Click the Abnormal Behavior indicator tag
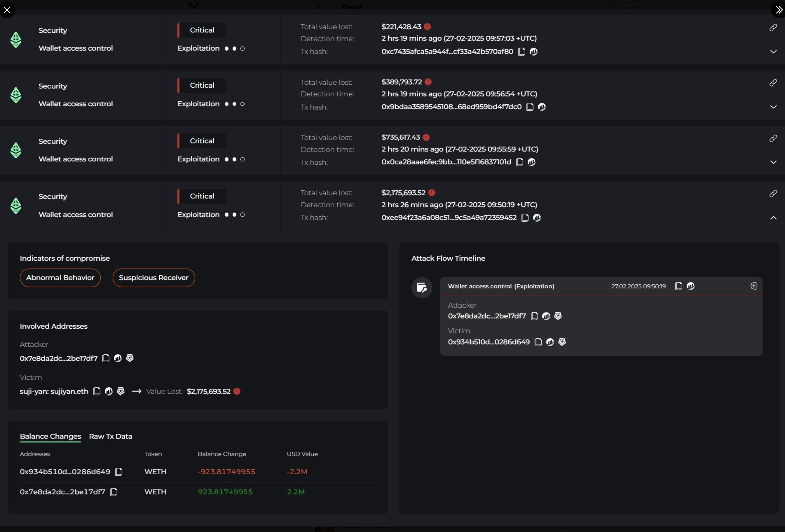Image resolution: width=785 pixels, height=532 pixels. [x=60, y=278]
